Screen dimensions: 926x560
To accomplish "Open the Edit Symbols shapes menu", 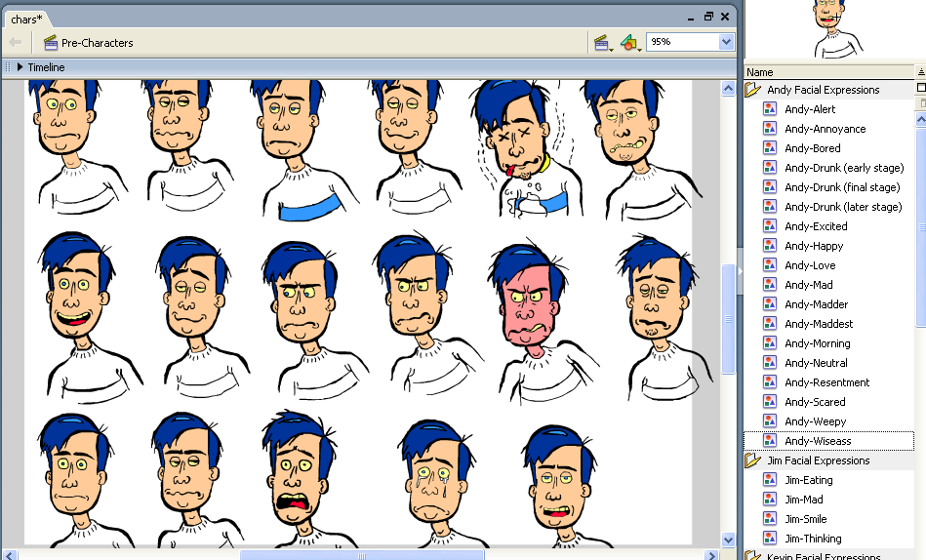I will pyautogui.click(x=630, y=43).
